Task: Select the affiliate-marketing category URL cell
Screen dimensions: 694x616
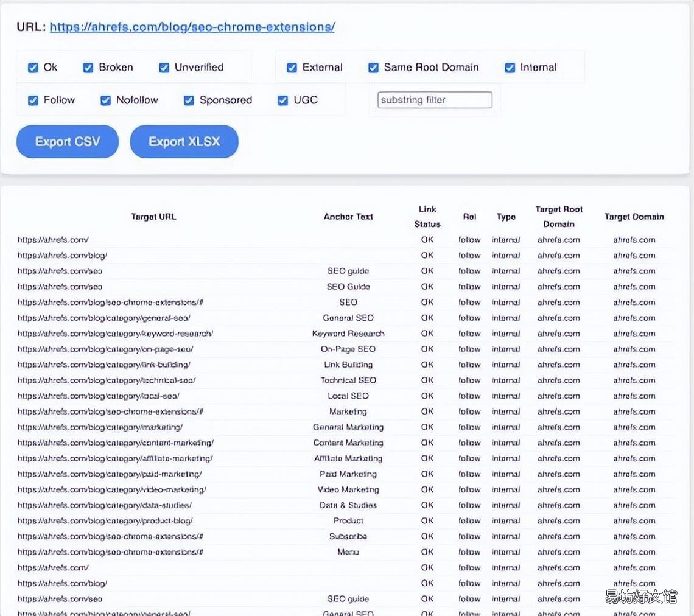Action: tap(116, 458)
